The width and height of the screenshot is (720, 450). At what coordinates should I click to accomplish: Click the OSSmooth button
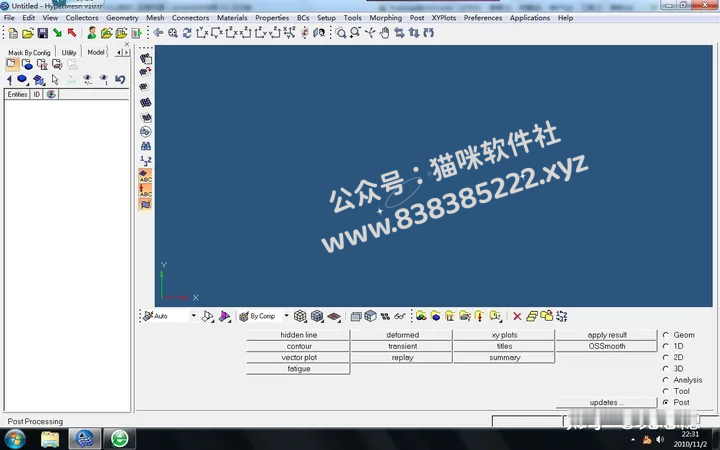tap(607, 346)
